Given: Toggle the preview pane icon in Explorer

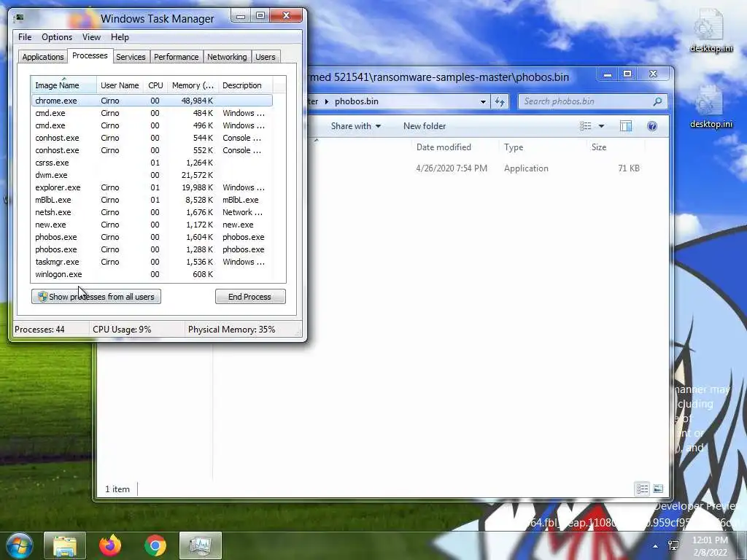Looking at the screenshot, I should 625,126.
